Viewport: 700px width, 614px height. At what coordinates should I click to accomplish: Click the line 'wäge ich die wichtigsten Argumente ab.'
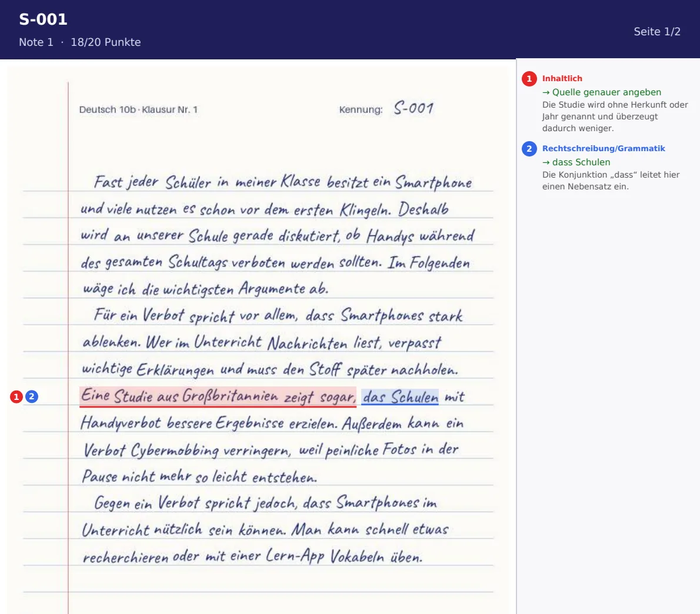(x=206, y=289)
